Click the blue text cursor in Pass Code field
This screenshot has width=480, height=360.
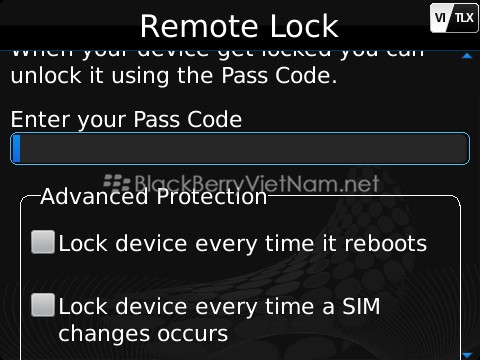(16, 148)
